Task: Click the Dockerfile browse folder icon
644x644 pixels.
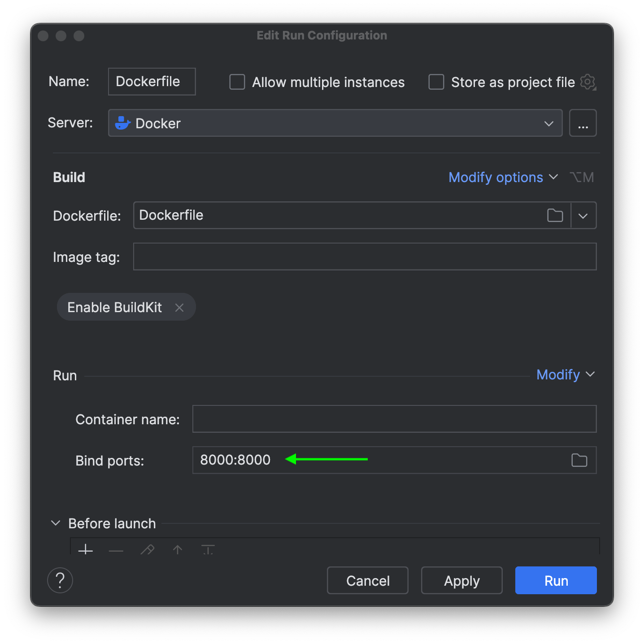Action: 555,216
